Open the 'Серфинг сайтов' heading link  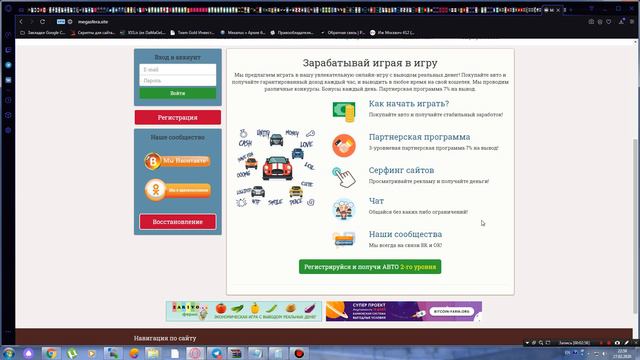coord(401,170)
